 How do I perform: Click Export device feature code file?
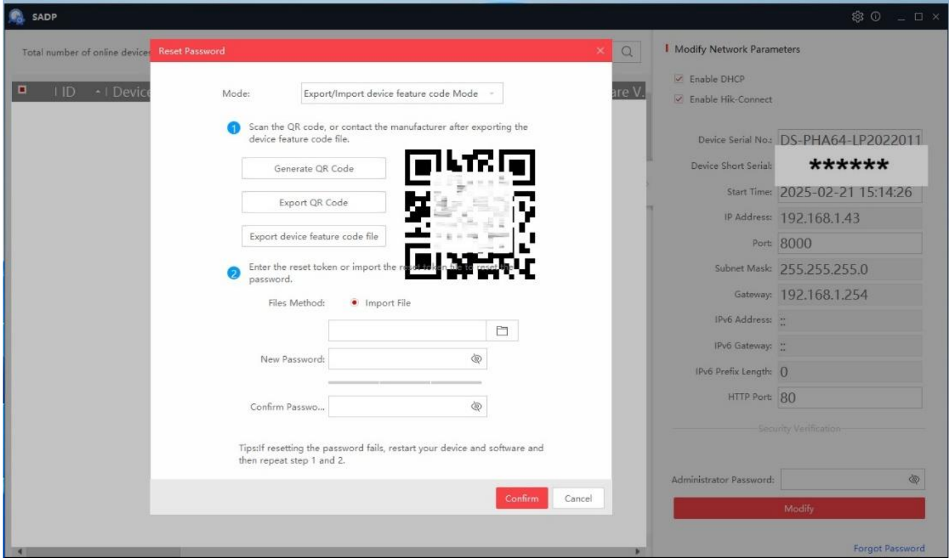pyautogui.click(x=313, y=236)
